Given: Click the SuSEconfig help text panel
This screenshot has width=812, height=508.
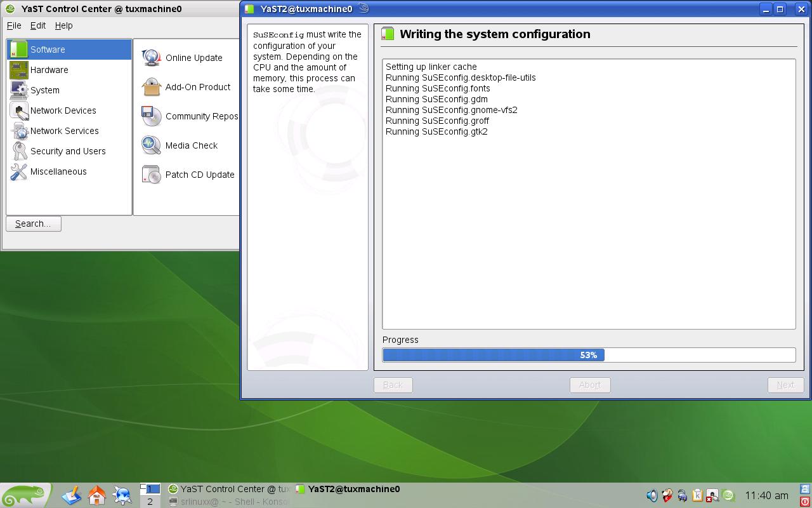Looking at the screenshot, I should click(x=308, y=197).
